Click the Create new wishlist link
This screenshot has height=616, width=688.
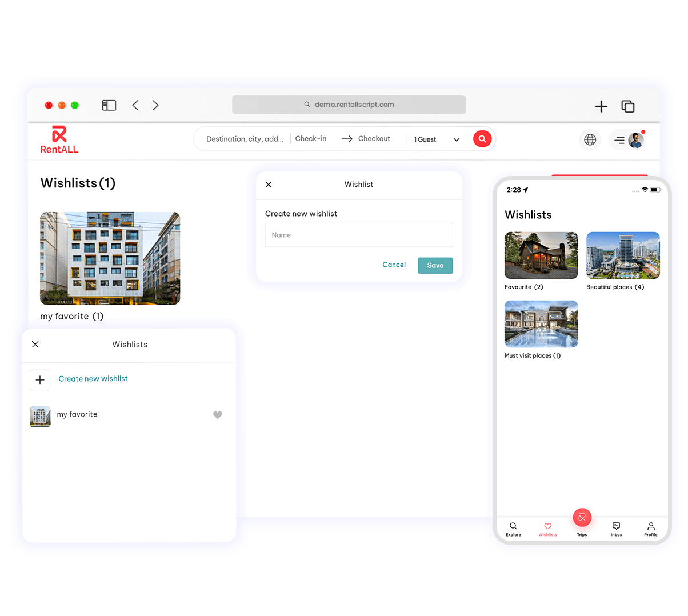click(93, 379)
